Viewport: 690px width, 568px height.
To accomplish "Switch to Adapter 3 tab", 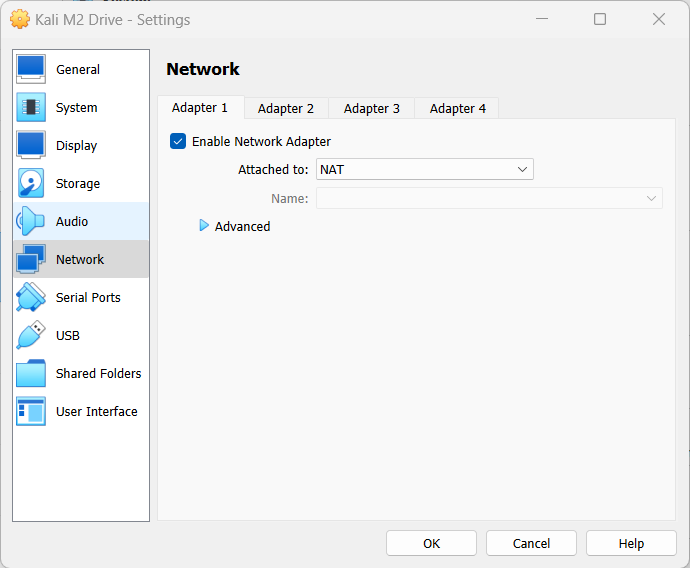I will (x=372, y=109).
